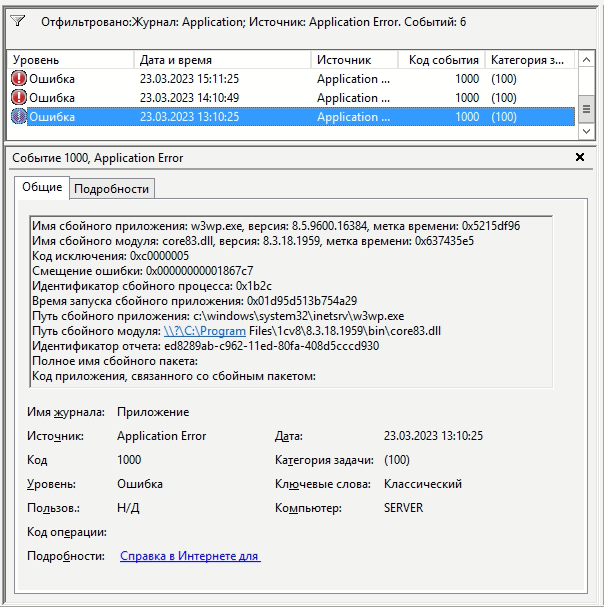Click event list scroll down arrow
604x608 pixels.
(x=586, y=131)
